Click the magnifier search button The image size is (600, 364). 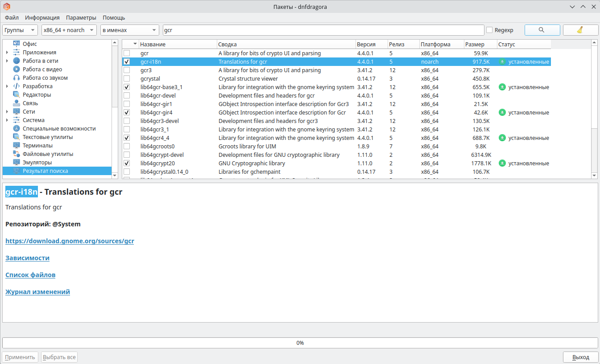(542, 30)
